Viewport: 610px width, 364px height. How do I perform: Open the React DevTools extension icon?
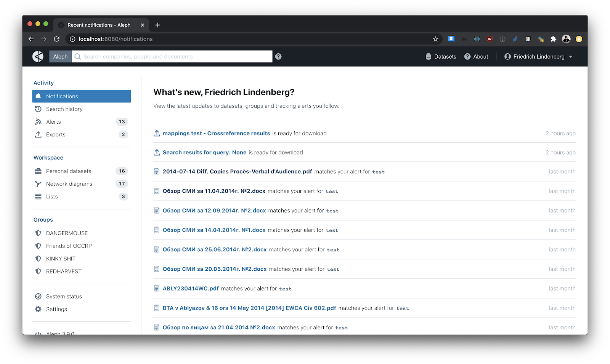point(477,39)
